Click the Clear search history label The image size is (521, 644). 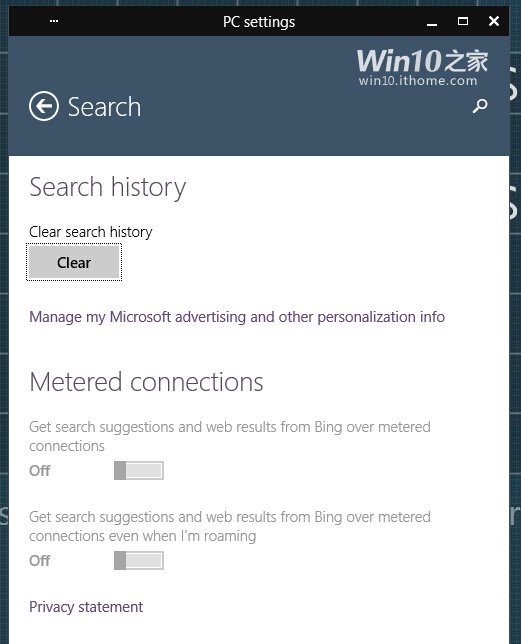click(x=91, y=232)
